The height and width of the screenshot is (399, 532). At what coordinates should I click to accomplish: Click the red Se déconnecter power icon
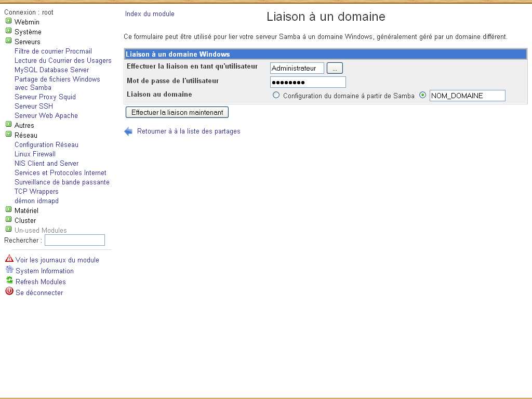tap(9, 291)
